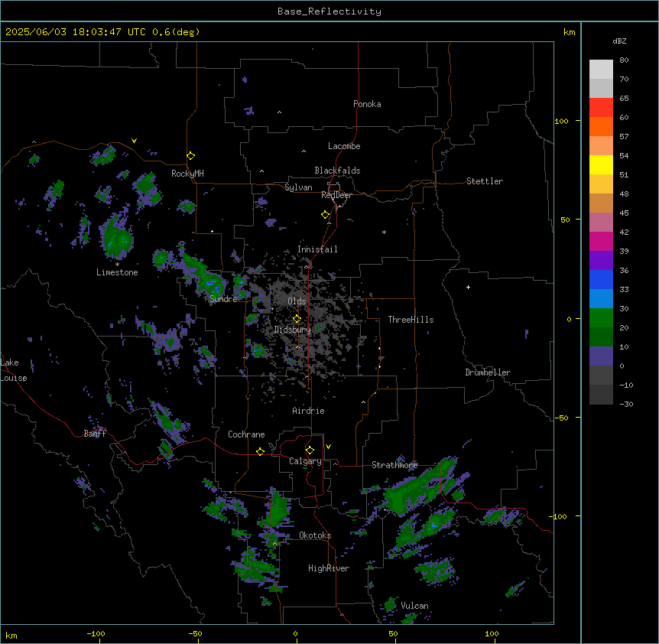This screenshot has width=659, height=644.
Task: Select the yellow diamond marker below Cochrane
Action: click(260, 451)
